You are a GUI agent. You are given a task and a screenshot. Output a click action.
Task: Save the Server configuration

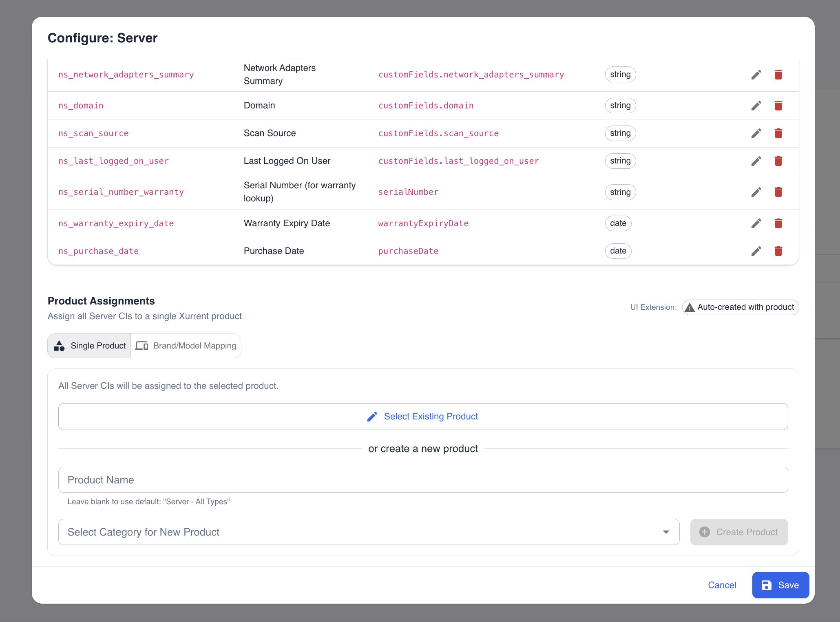pos(780,585)
